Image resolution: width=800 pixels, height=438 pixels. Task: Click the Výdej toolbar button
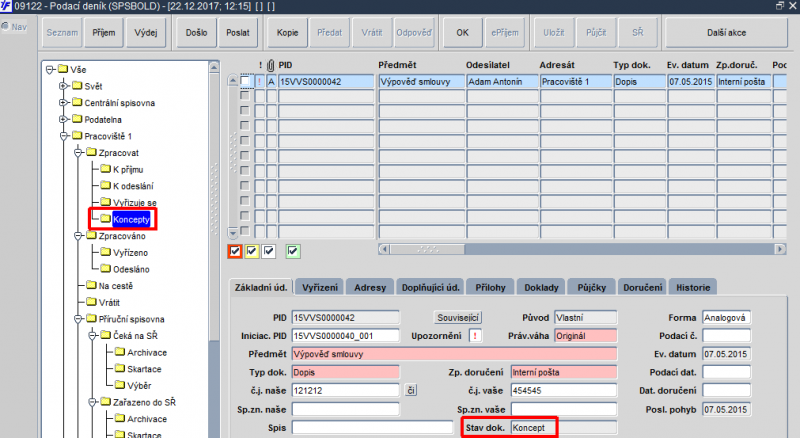point(146,33)
